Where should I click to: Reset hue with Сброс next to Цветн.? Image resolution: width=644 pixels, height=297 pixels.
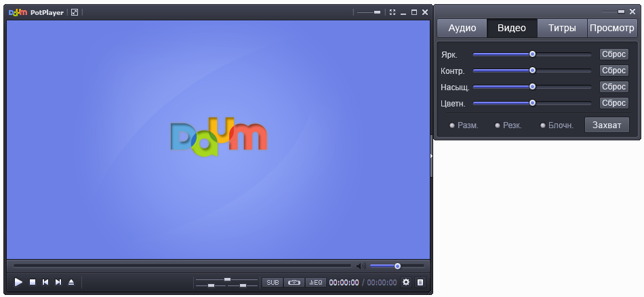coord(614,103)
